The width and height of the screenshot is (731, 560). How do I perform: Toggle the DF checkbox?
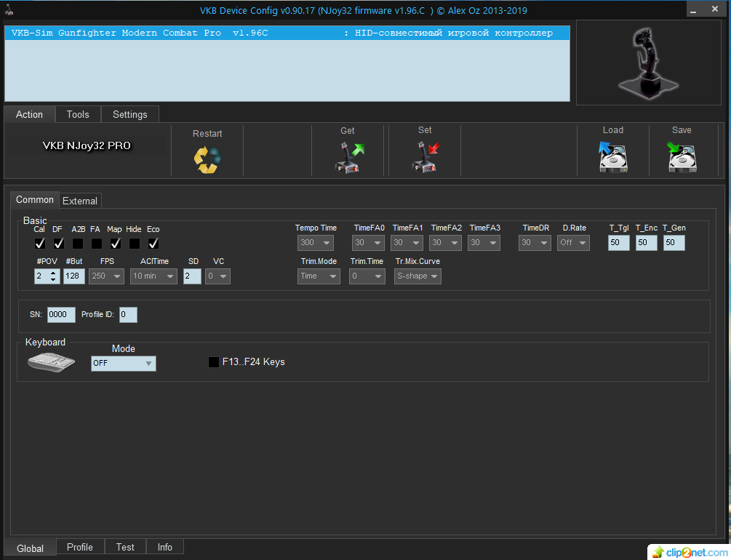59,244
